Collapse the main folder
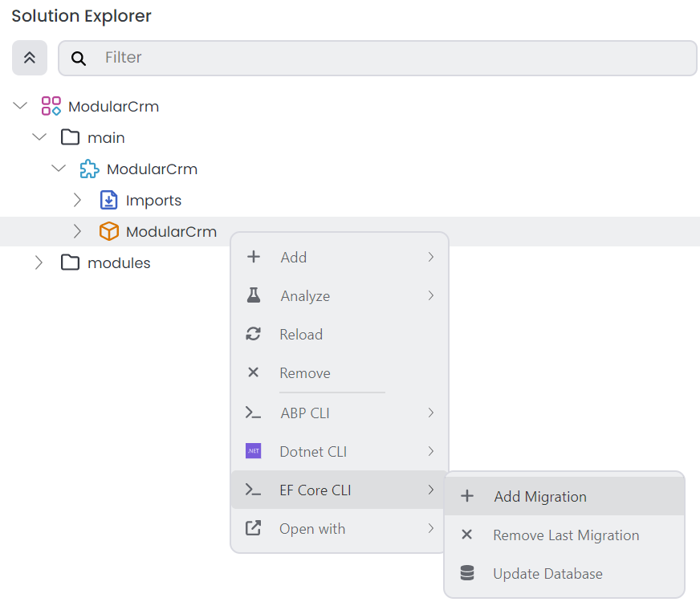700x606 pixels. (x=39, y=136)
